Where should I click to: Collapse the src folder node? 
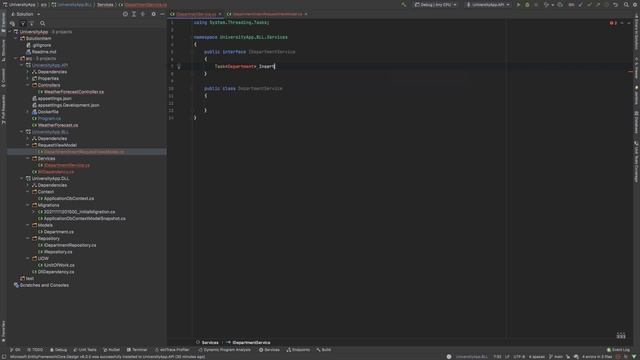click(16, 58)
